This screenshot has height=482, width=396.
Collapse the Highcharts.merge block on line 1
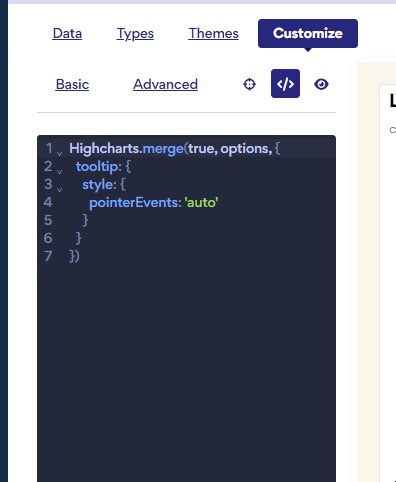[59, 153]
